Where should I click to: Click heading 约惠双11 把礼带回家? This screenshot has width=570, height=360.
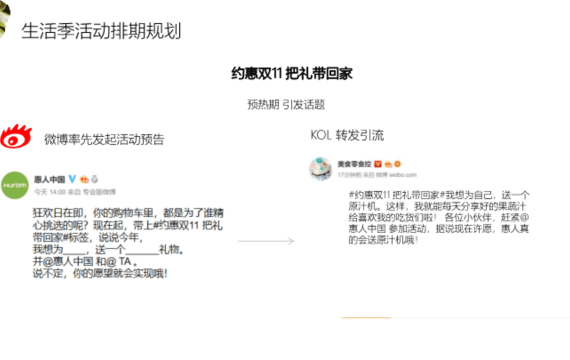point(292,74)
